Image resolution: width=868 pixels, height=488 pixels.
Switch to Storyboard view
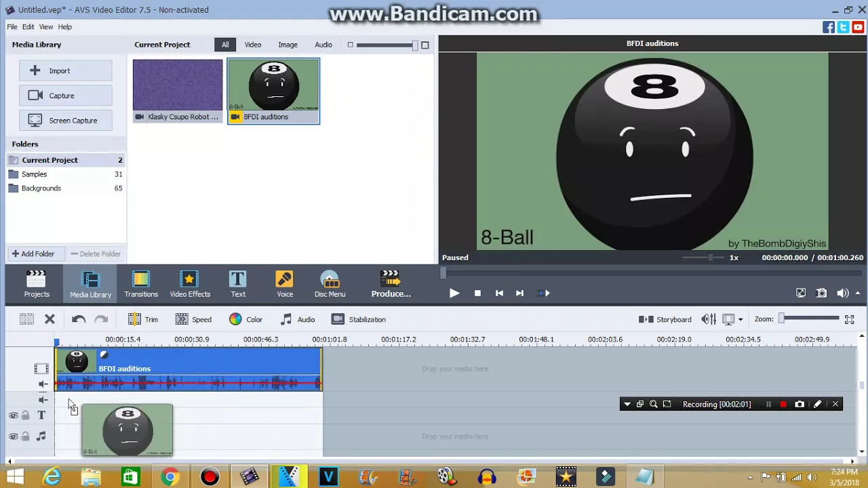point(665,319)
